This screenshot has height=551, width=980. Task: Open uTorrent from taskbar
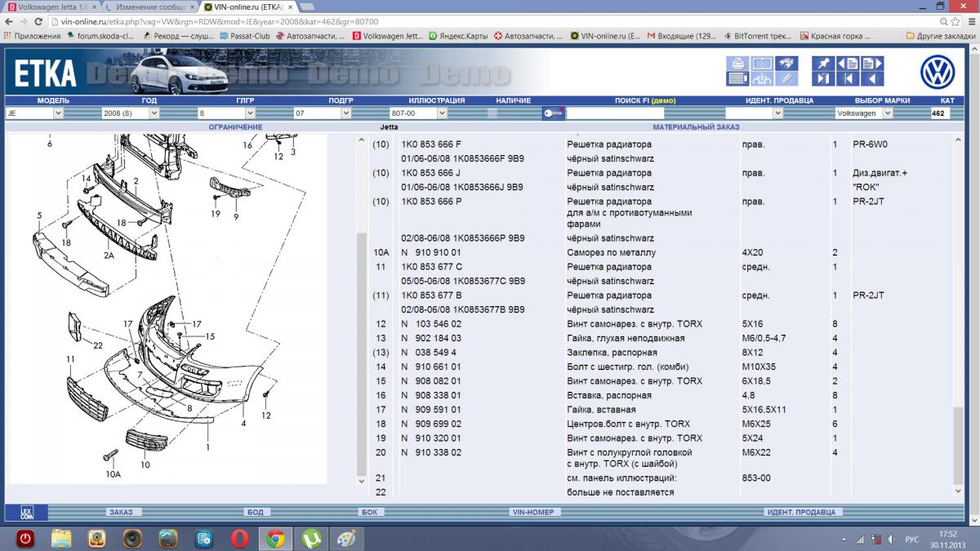coord(311,539)
